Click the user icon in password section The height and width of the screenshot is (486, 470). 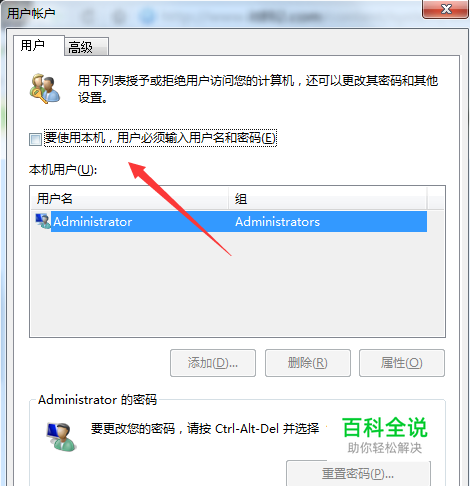click(61, 437)
